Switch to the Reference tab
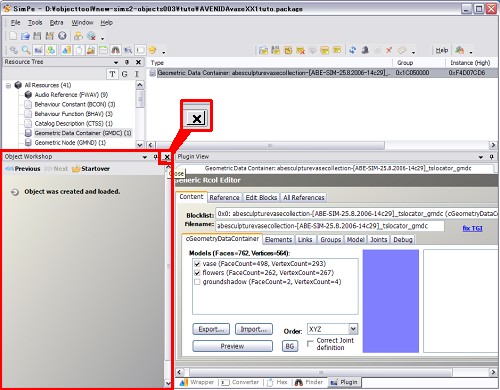 coord(224,198)
